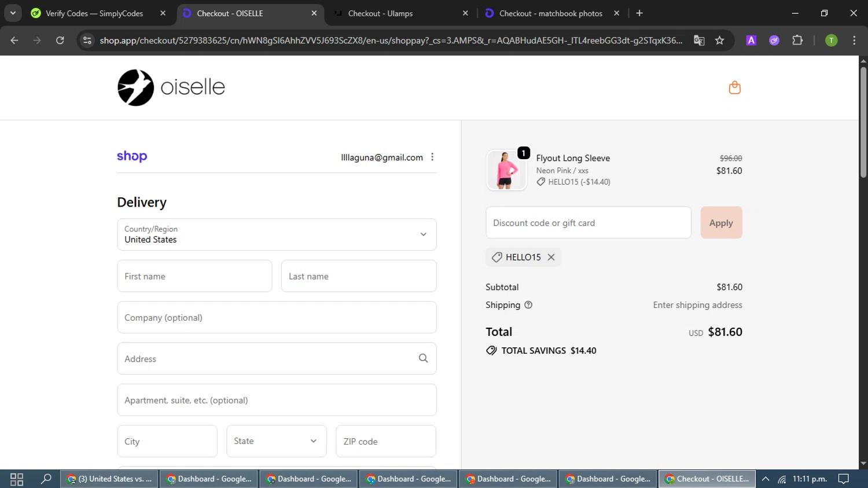Switch to Verify Codes — SimplyCodes tab
Image resolution: width=868 pixels, height=488 pixels.
tap(94, 13)
